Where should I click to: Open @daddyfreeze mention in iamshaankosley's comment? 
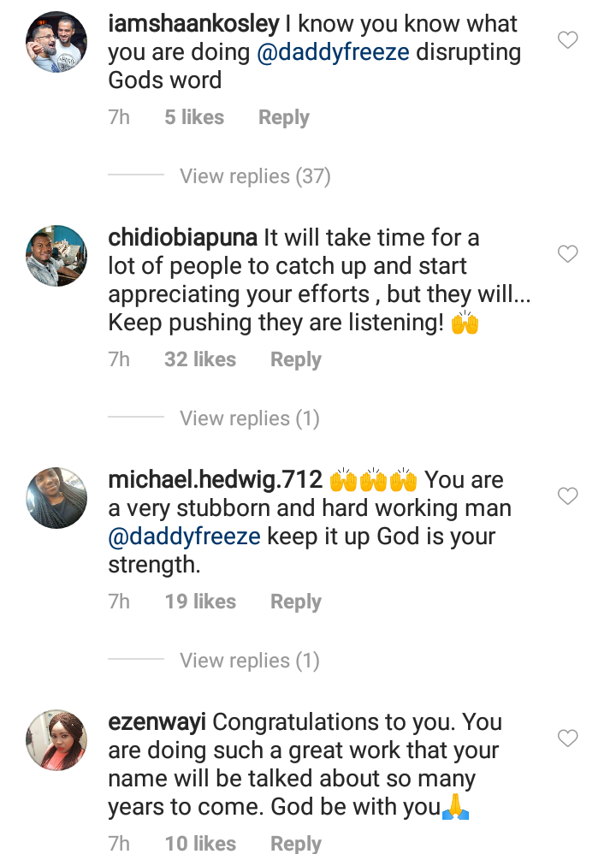coord(334,52)
